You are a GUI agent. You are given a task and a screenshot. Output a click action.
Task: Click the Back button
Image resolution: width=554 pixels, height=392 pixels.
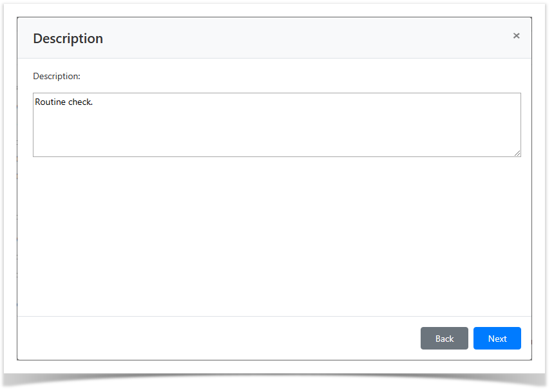(444, 339)
